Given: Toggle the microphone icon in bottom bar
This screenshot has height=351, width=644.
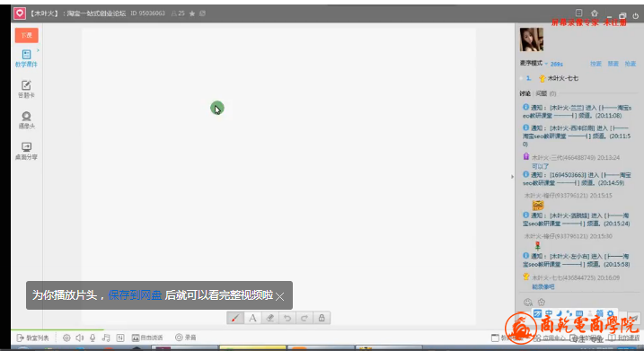Looking at the screenshot, I should 93,338.
